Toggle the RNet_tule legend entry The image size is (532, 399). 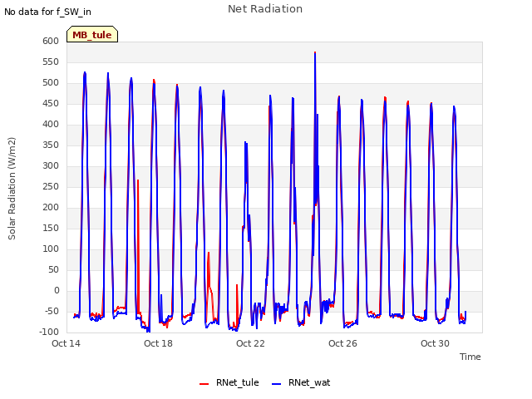[x=229, y=382]
